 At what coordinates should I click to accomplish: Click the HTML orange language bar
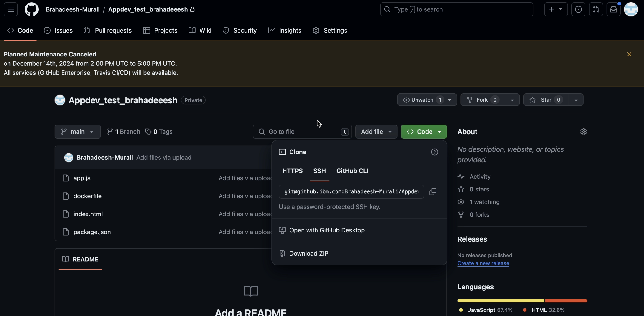pos(566,301)
